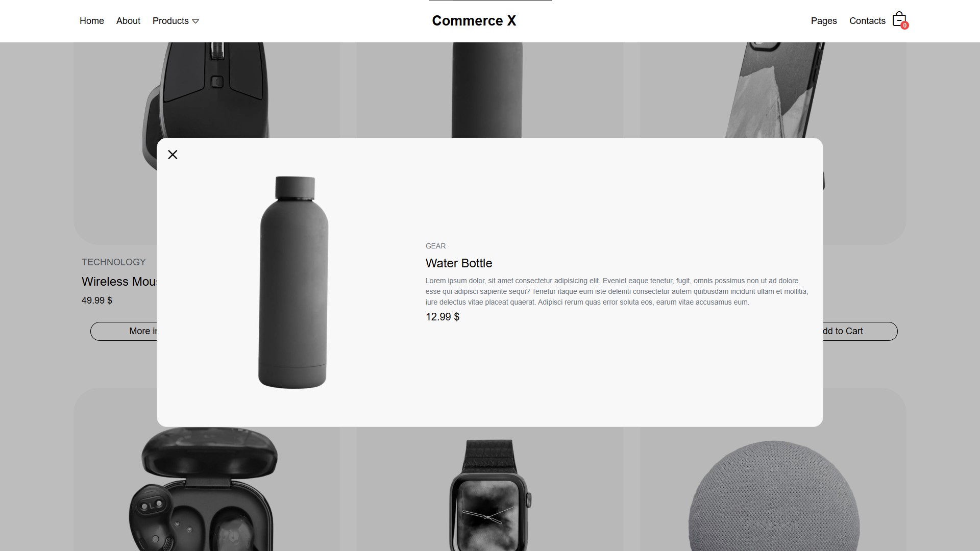This screenshot has width=980, height=551.
Task: Click the Water Bottle image in modal
Action: click(x=293, y=282)
